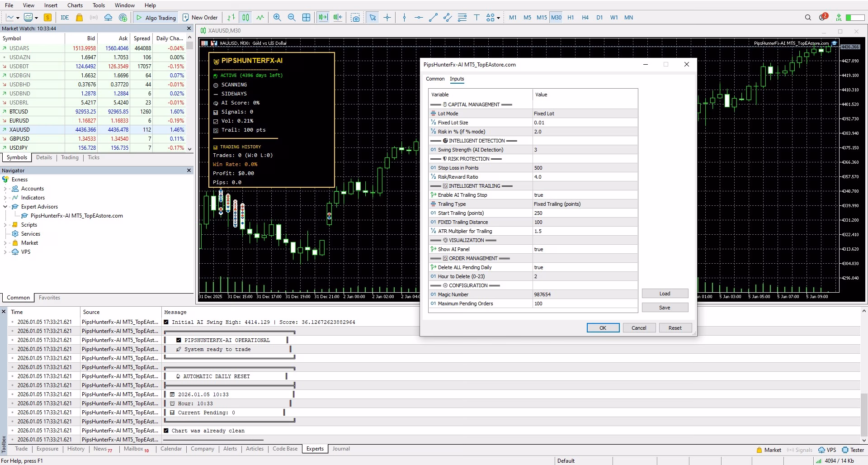The width and height of the screenshot is (868, 465).
Task: Select the trendline drawing tool
Action: (433, 18)
